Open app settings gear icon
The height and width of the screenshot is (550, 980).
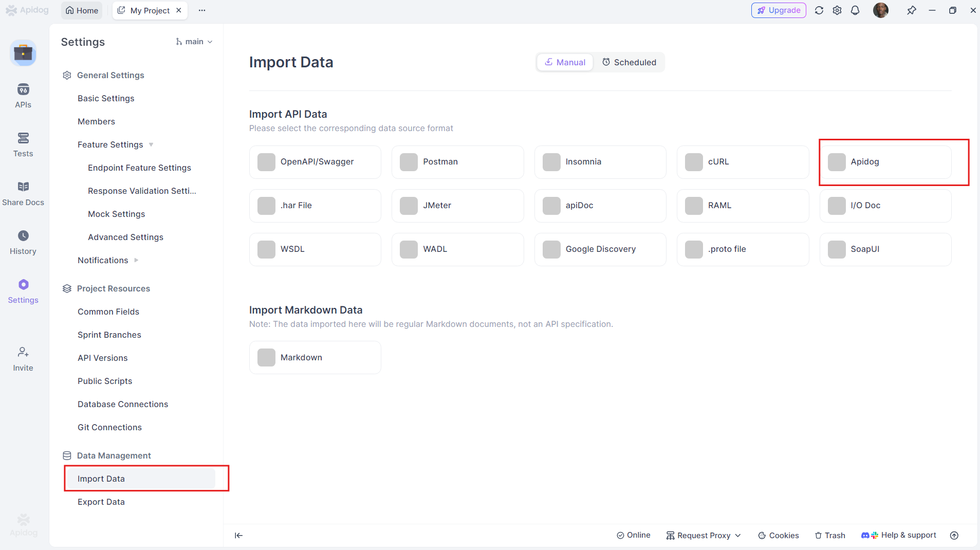click(x=837, y=10)
